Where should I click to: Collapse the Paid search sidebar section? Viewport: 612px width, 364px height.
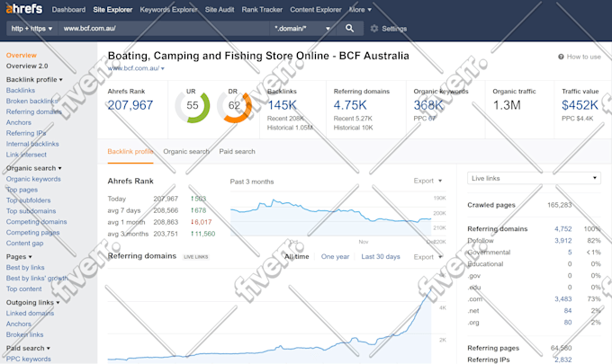pos(28,348)
